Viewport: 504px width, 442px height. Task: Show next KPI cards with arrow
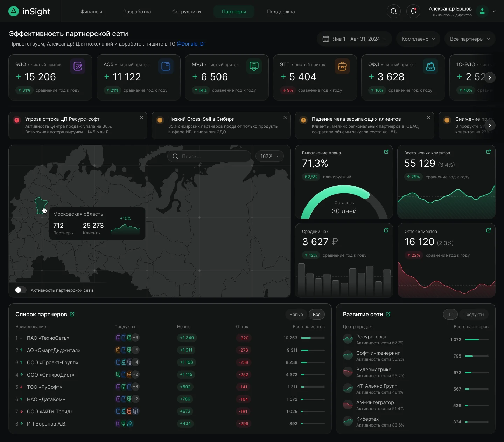(490, 78)
